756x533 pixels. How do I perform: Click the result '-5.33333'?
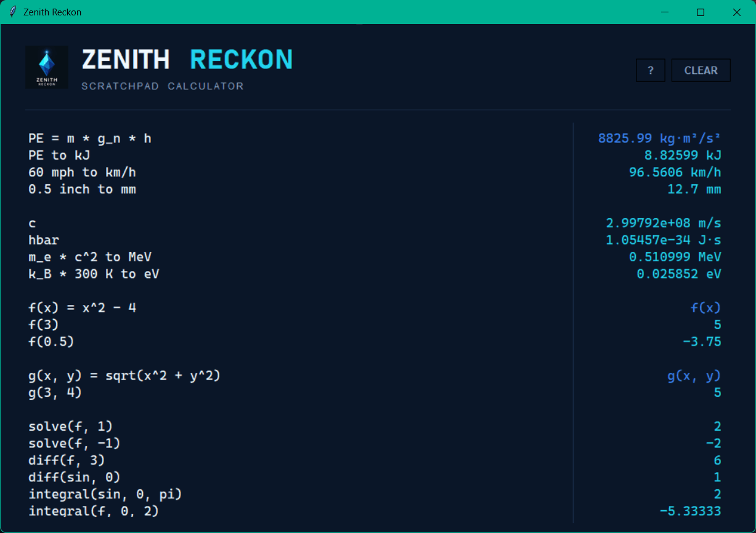click(691, 511)
